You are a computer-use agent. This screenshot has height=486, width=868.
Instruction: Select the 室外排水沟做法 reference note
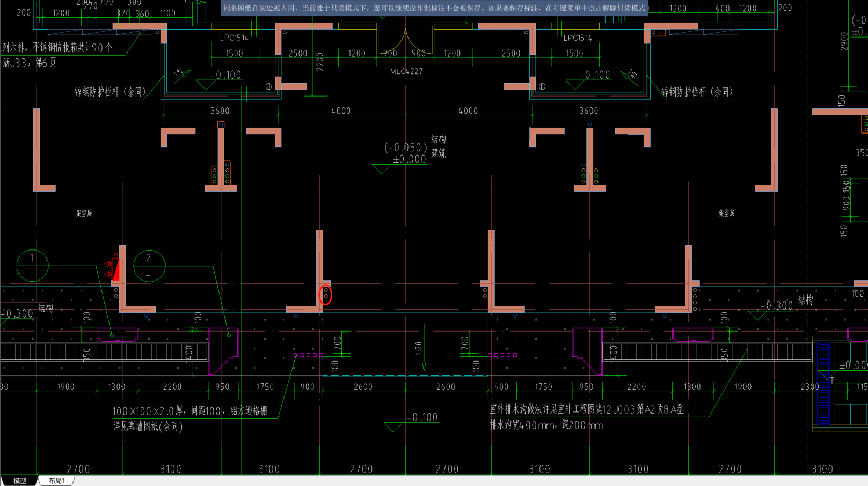pyautogui.click(x=587, y=409)
